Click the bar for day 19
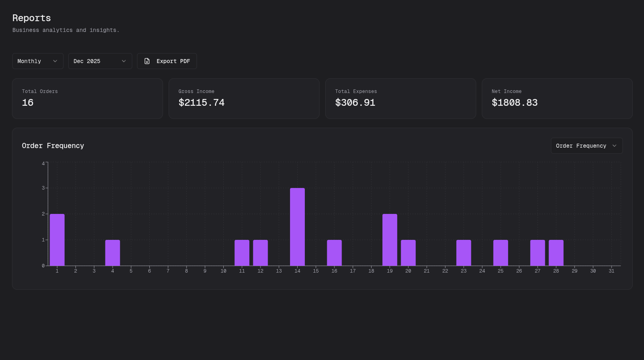 pos(390,239)
